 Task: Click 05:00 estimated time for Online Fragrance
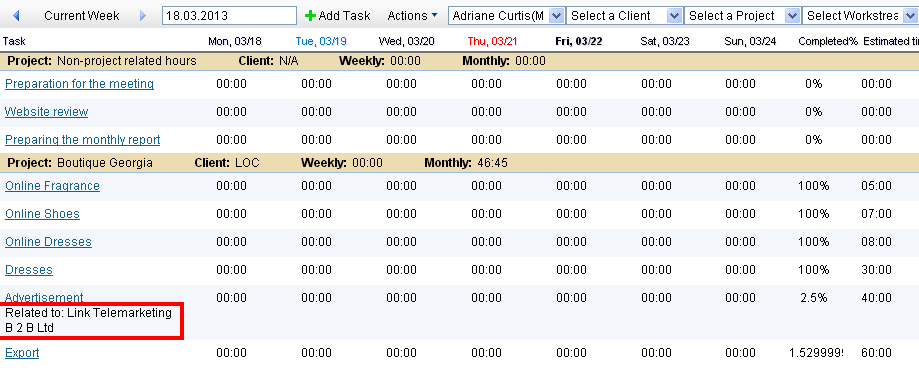[x=876, y=186]
